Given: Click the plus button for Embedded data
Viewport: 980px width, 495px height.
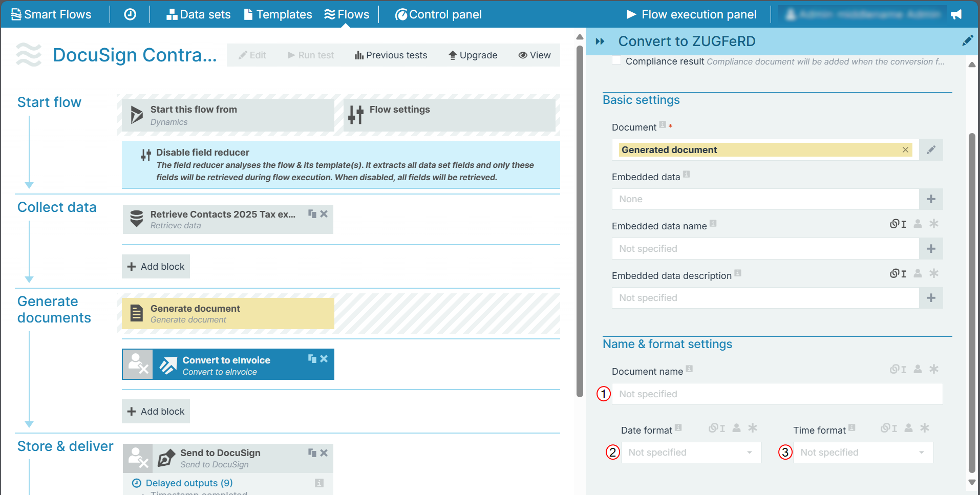Looking at the screenshot, I should 931,199.
